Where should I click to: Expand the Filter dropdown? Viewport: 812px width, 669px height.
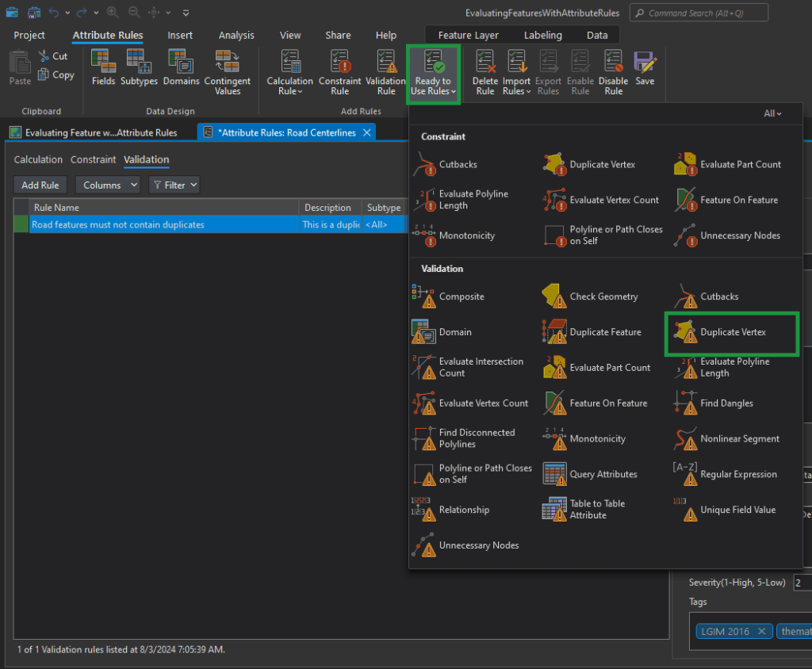pos(174,185)
